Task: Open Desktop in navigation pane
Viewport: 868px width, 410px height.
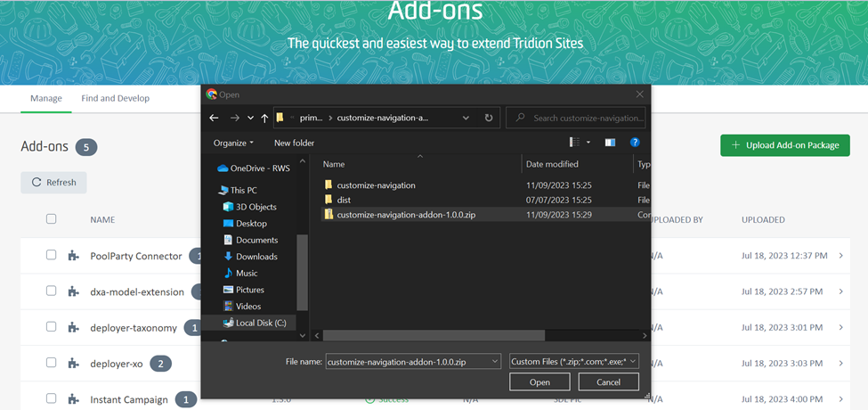Action: [x=245, y=224]
